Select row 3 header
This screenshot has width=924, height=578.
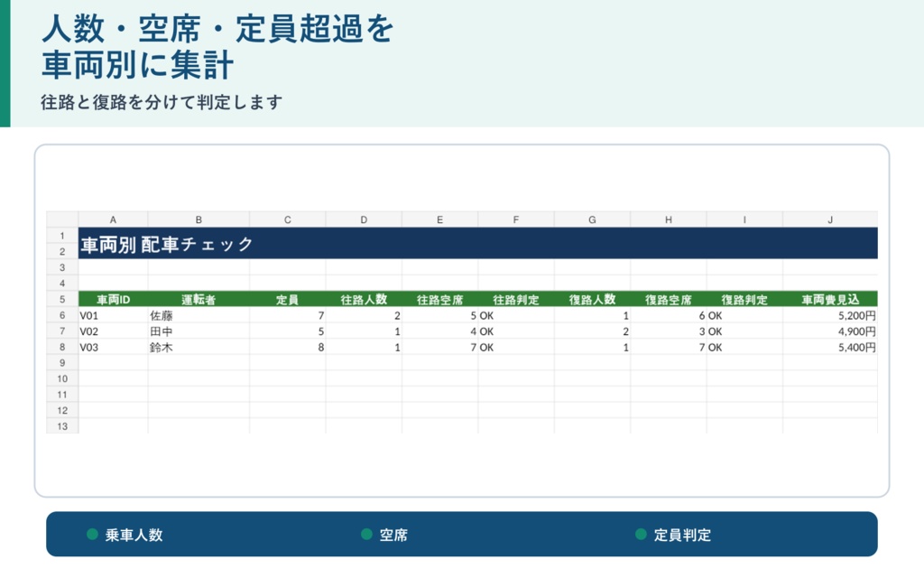point(62,267)
